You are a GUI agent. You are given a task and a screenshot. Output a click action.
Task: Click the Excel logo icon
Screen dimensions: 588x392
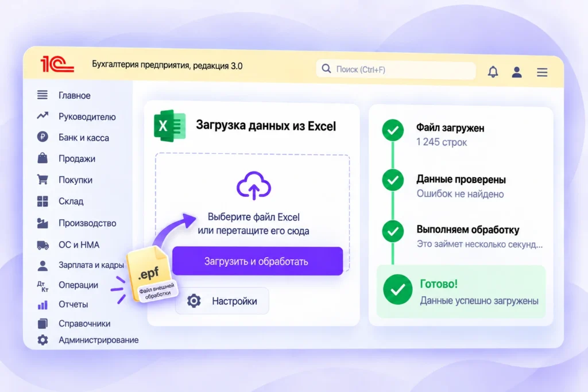click(169, 126)
